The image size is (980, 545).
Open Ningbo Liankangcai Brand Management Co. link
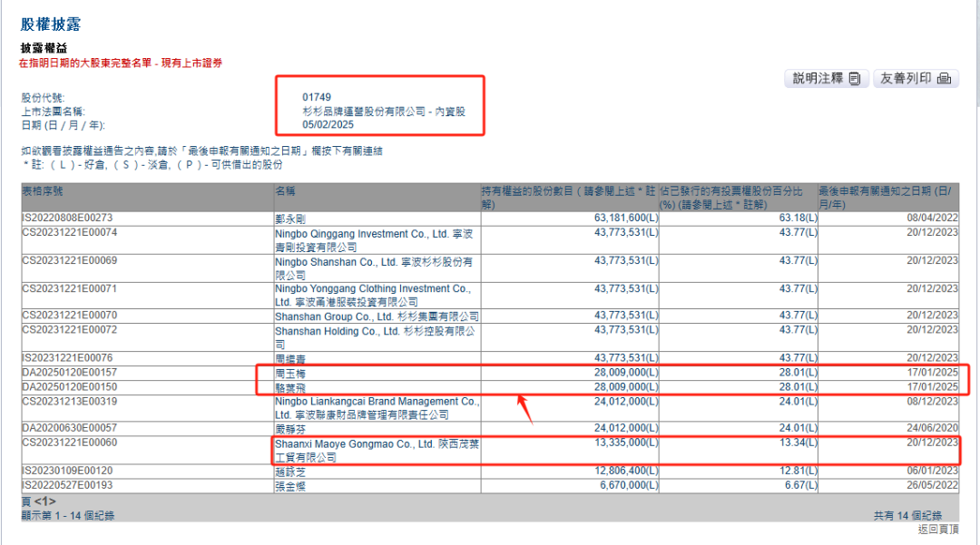[377, 408]
